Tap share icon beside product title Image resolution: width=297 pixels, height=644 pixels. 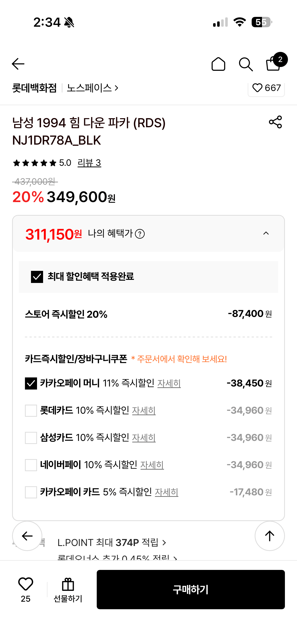275,122
